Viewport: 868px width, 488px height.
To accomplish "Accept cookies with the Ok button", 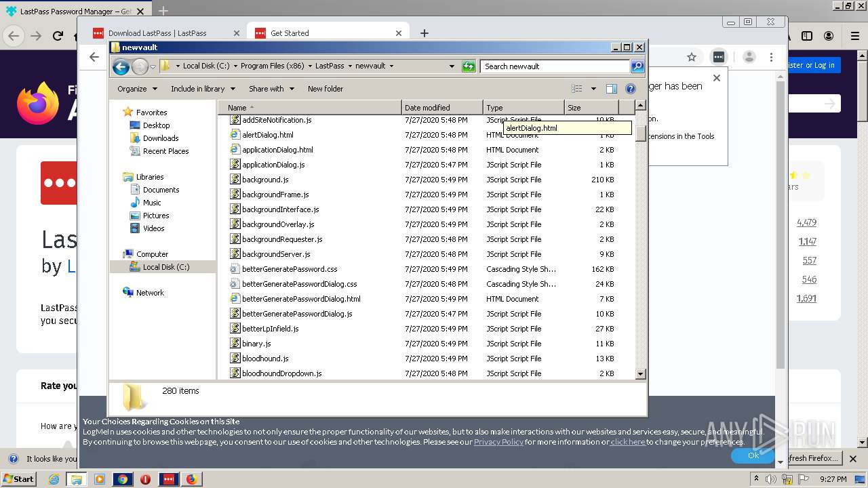I will point(753,455).
